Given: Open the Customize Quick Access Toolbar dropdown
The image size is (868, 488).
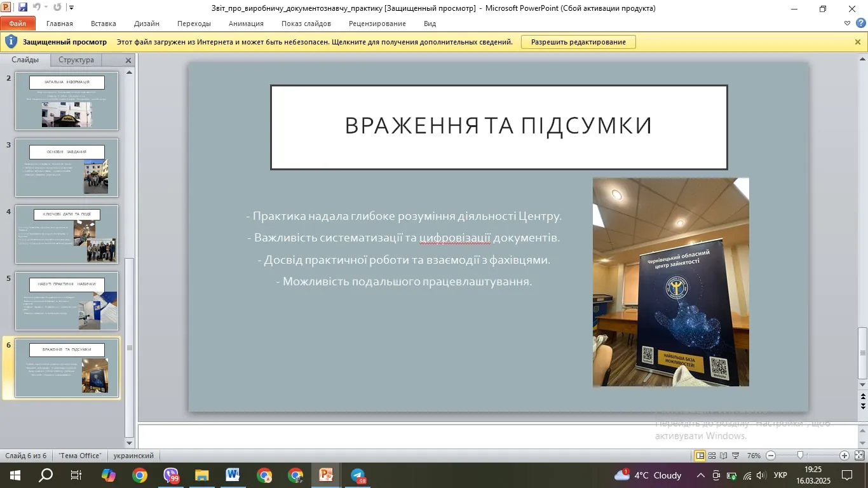Looking at the screenshot, I should (71, 8).
